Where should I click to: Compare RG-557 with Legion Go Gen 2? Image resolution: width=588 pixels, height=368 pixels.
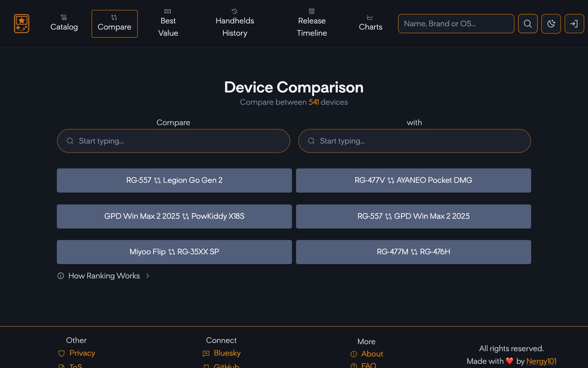tap(174, 180)
